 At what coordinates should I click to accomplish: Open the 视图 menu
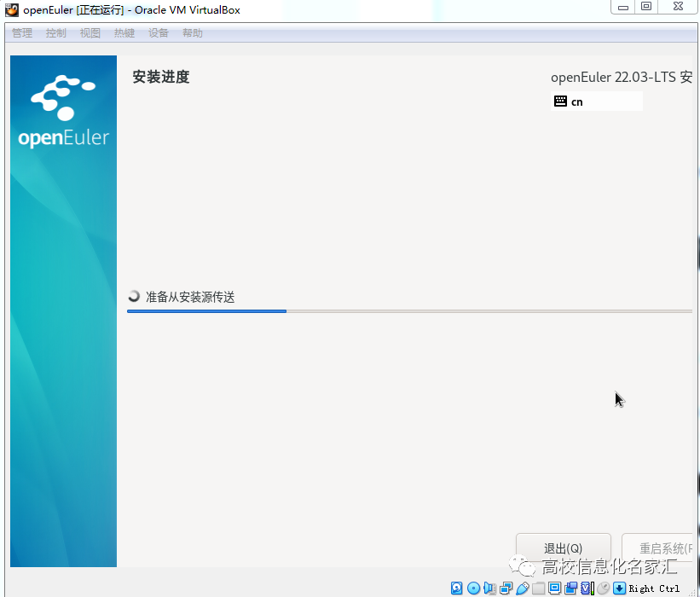(90, 32)
